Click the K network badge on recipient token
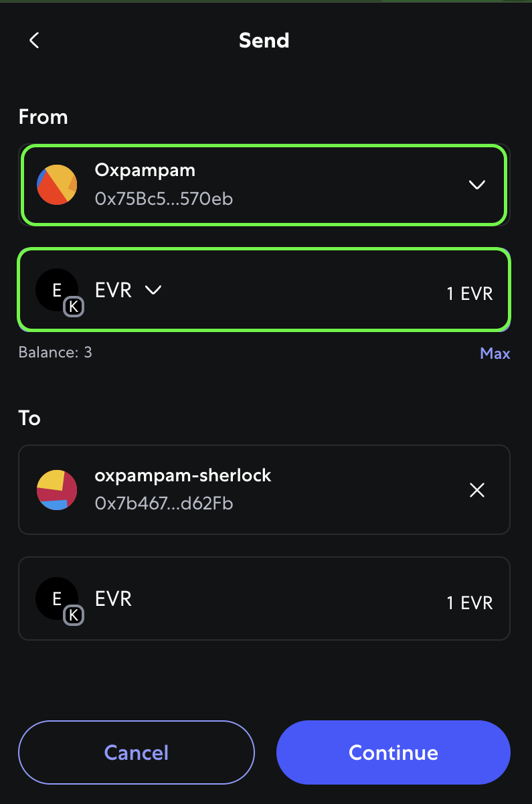The height and width of the screenshot is (804, 532). pyautogui.click(x=74, y=615)
